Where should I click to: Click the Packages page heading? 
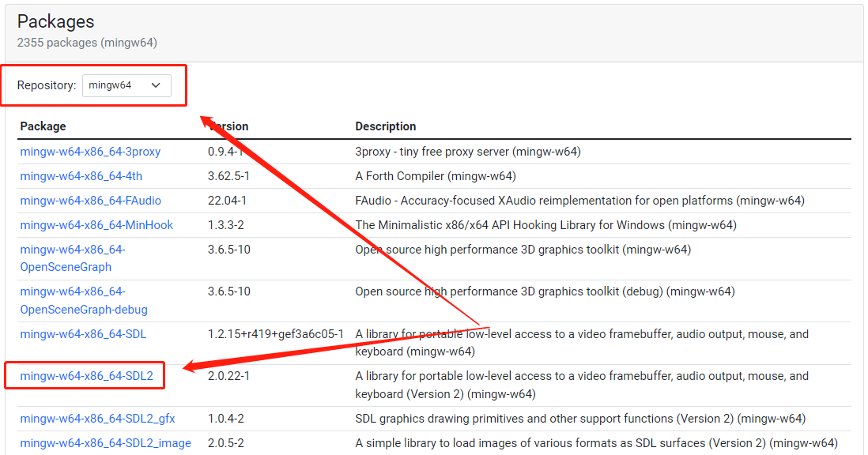(x=55, y=21)
